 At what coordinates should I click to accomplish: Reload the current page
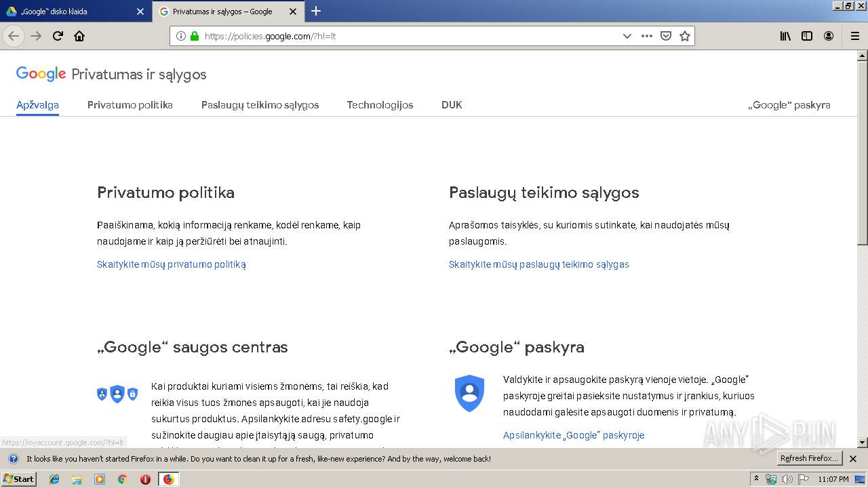click(x=58, y=36)
